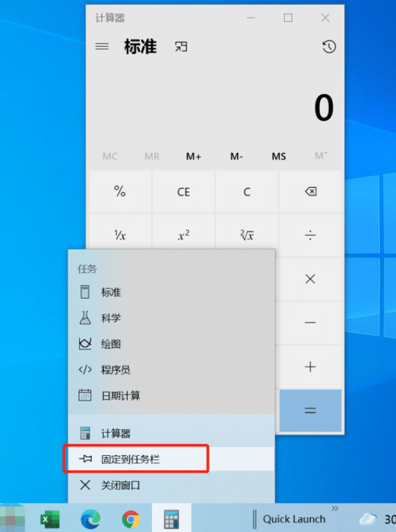Select 日期计算 in the jump list
The width and height of the screenshot is (396, 532).
click(x=171, y=395)
